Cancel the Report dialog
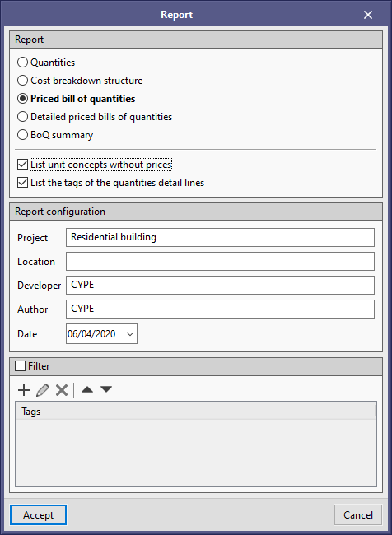This screenshot has height=535, width=392. coord(358,515)
